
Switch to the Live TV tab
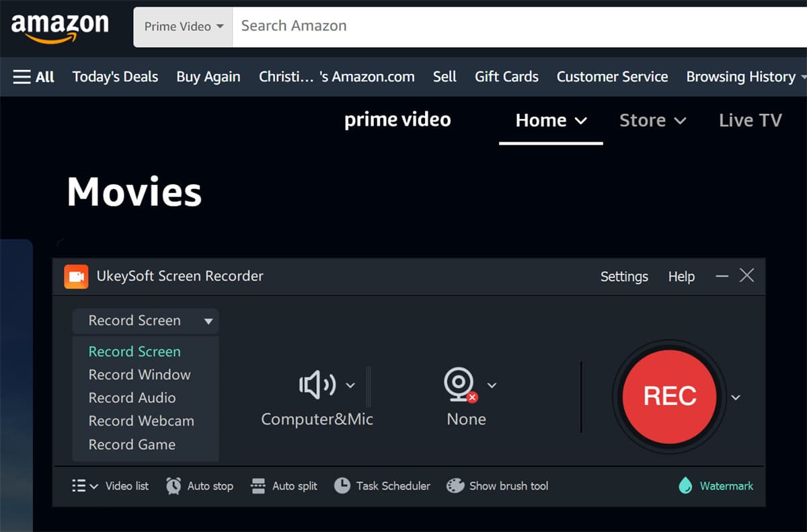(751, 121)
